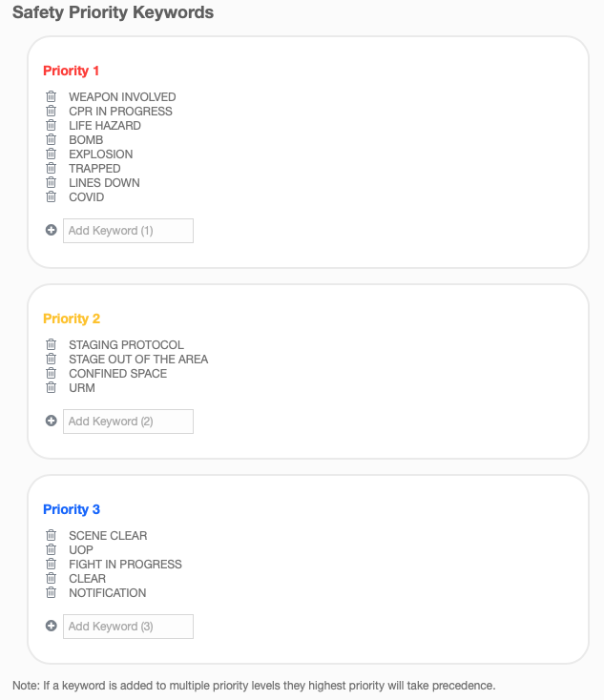This screenshot has width=604, height=700.
Task: Focus the Add Keyword (1) input field
Action: coord(128,231)
